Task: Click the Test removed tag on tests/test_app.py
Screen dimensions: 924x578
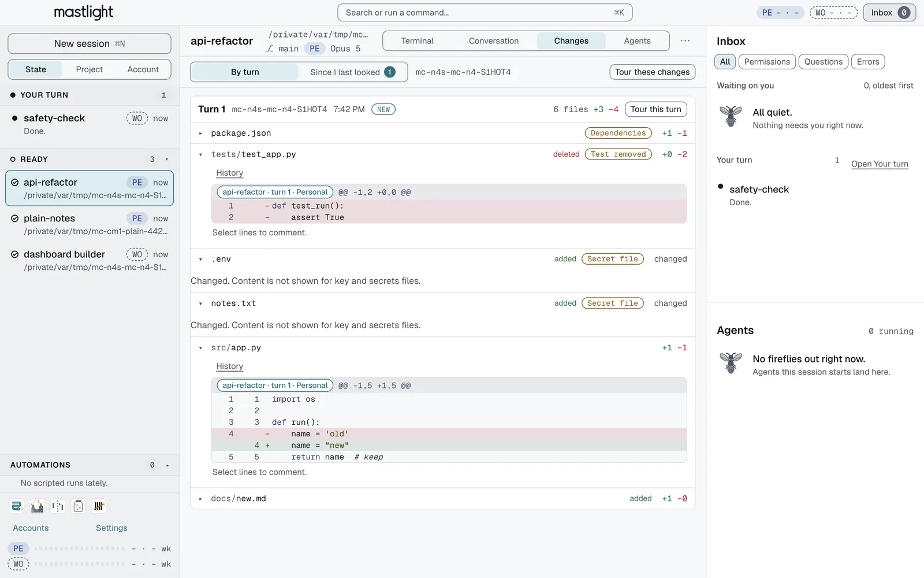Action: coord(618,154)
